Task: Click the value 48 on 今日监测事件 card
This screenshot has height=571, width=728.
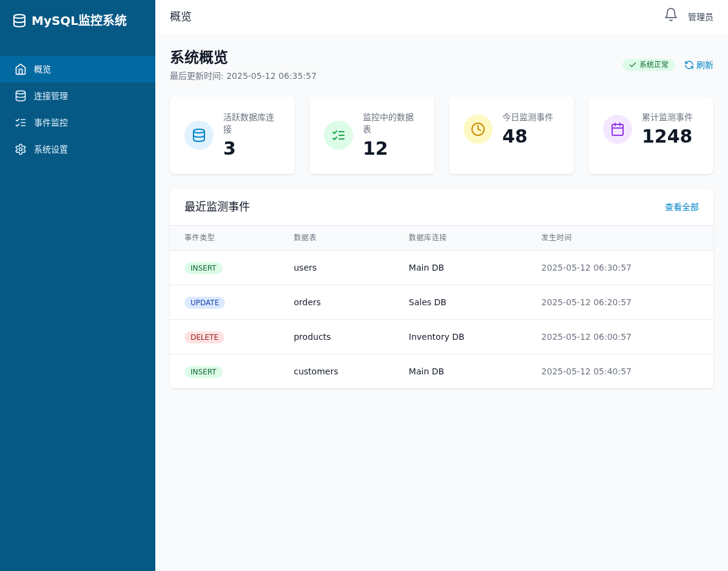Action: pos(515,137)
